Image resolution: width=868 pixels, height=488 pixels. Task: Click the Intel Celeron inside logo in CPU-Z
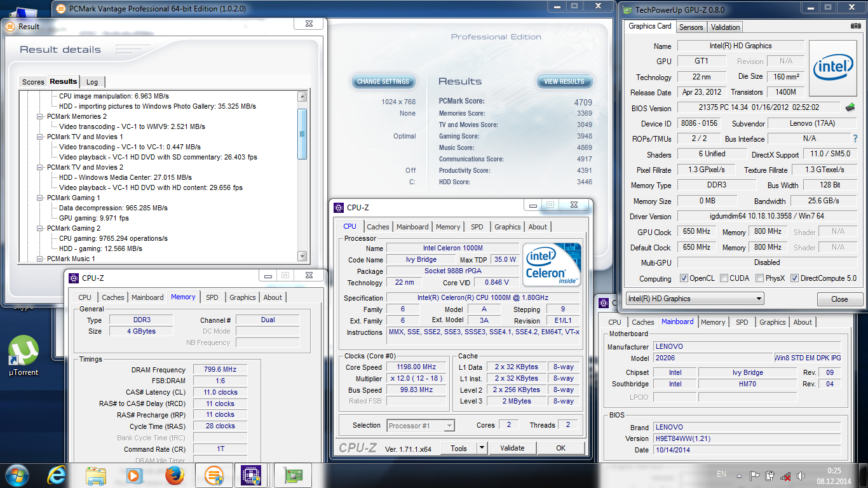[x=551, y=264]
